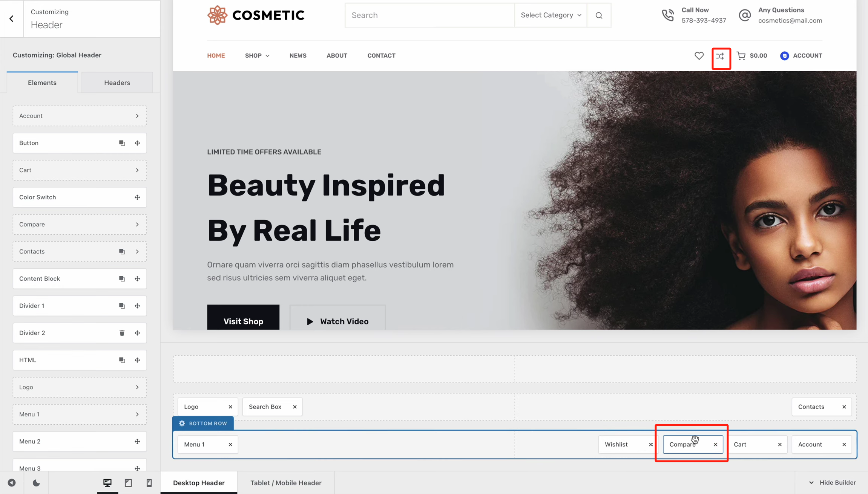Open the Bottom Row settings gear

coord(182,423)
